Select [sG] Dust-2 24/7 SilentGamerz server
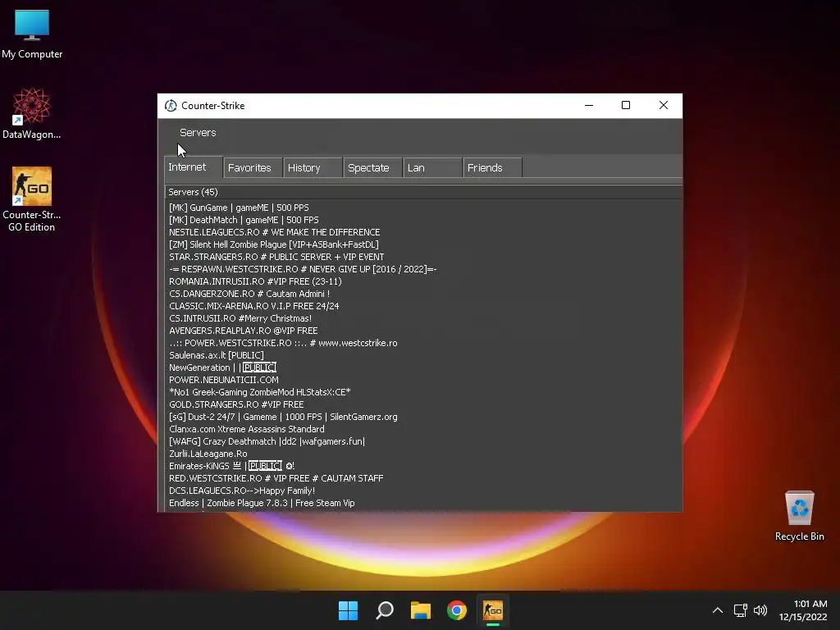This screenshot has height=630, width=840. (x=423, y=418)
